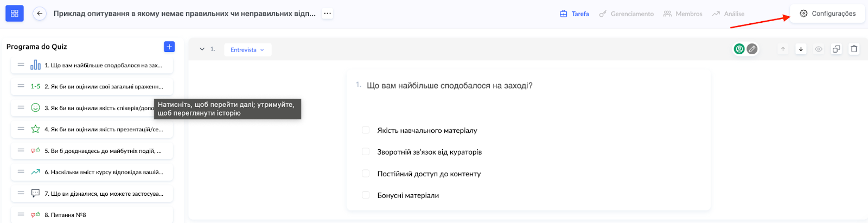Open the Análise tab
Screen dimensions: 868x223
pyautogui.click(x=729, y=14)
